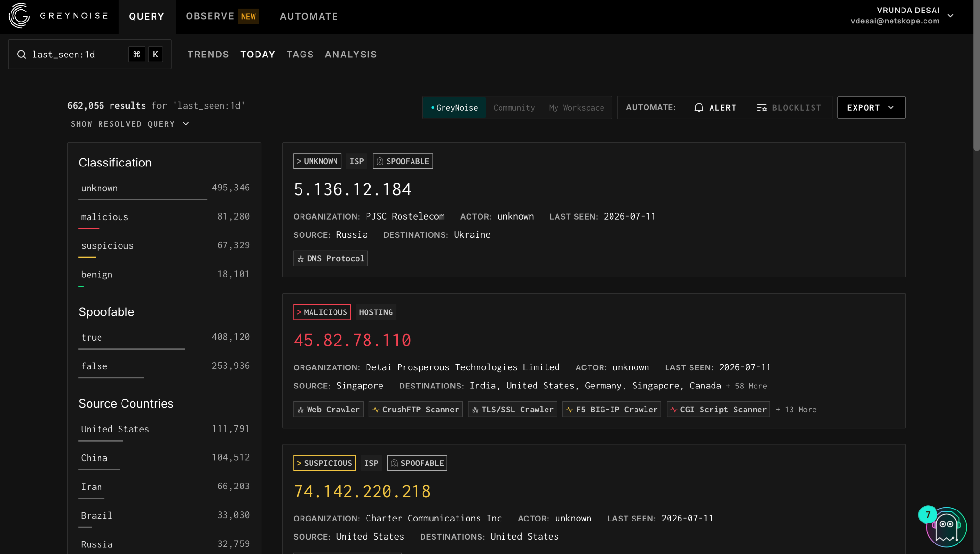Switch to the Trends tab
Viewport: 980px width, 554px height.
(208, 55)
